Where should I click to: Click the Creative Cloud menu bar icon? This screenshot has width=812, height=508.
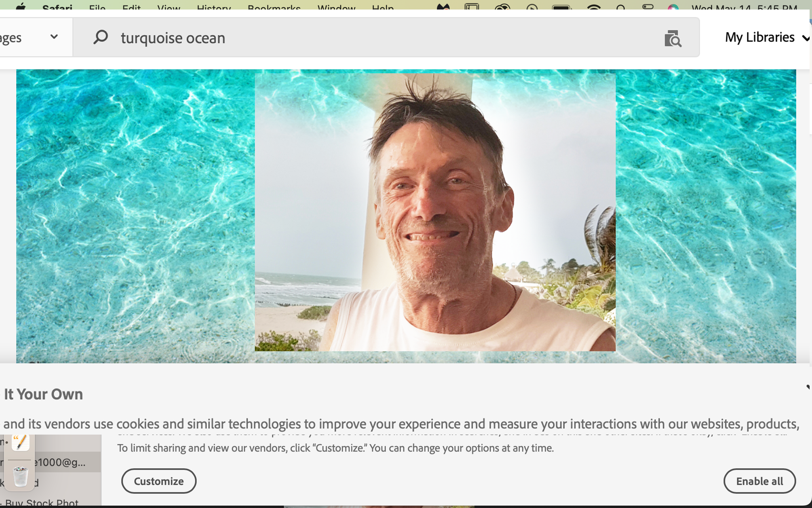[502, 8]
